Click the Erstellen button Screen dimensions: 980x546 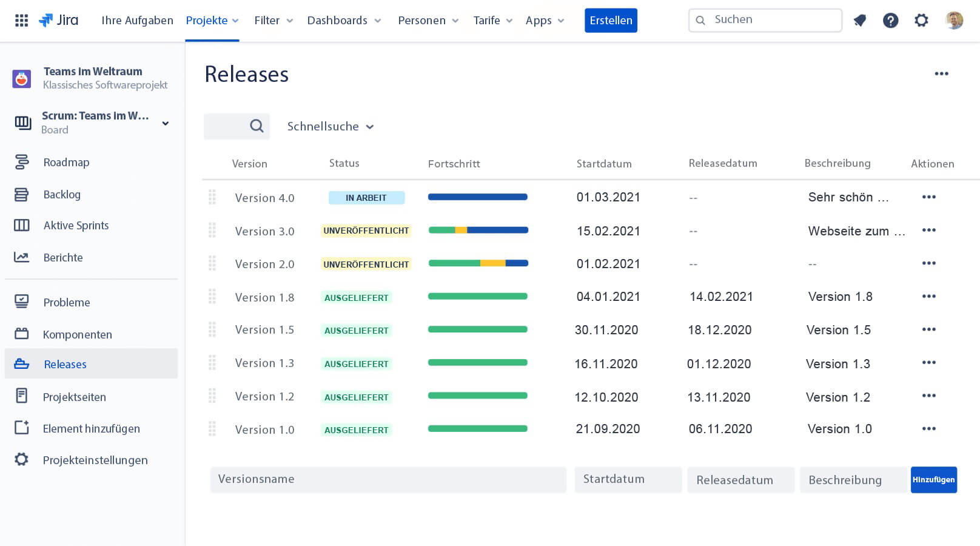click(x=611, y=21)
